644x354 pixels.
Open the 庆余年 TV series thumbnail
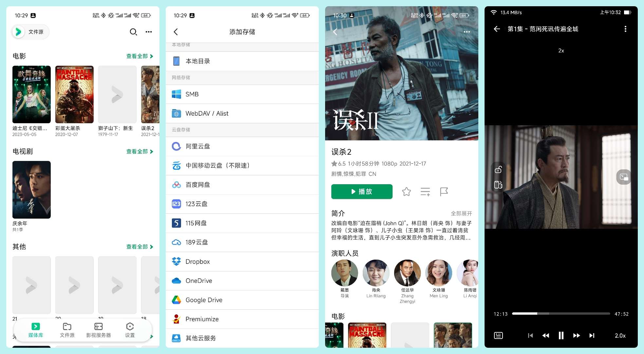click(31, 190)
